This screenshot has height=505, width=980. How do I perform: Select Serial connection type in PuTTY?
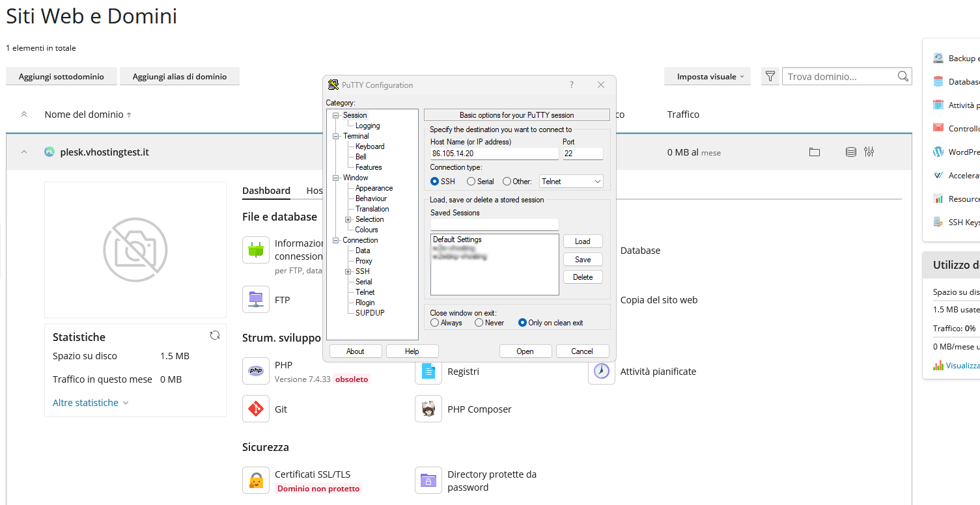(x=471, y=182)
